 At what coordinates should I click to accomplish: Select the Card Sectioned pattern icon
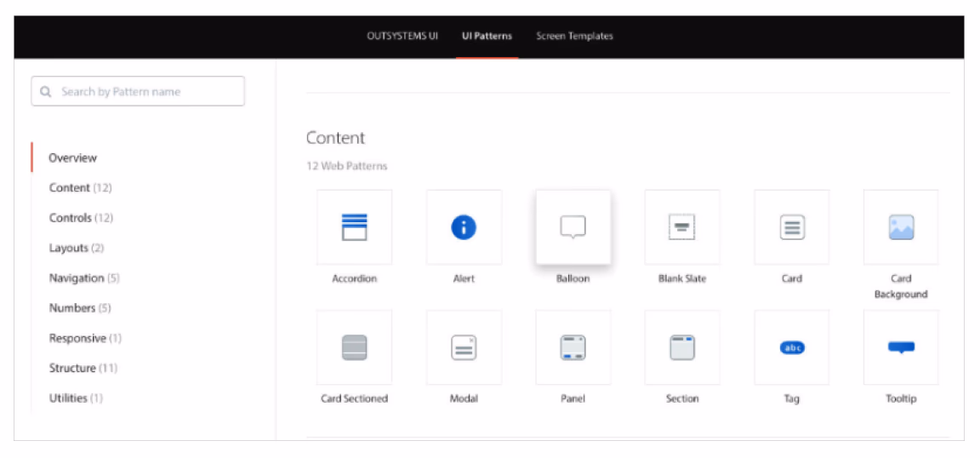[x=355, y=347]
